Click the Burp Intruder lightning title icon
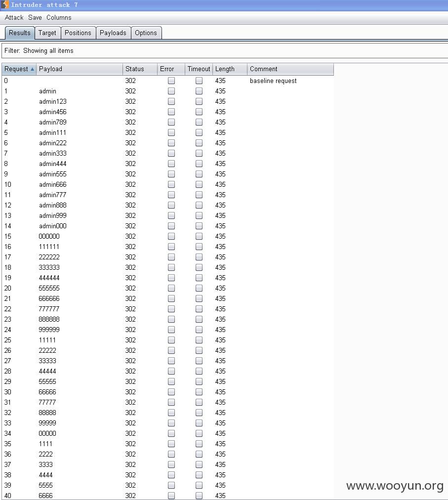This screenshot has height=500, width=448. 5,5
